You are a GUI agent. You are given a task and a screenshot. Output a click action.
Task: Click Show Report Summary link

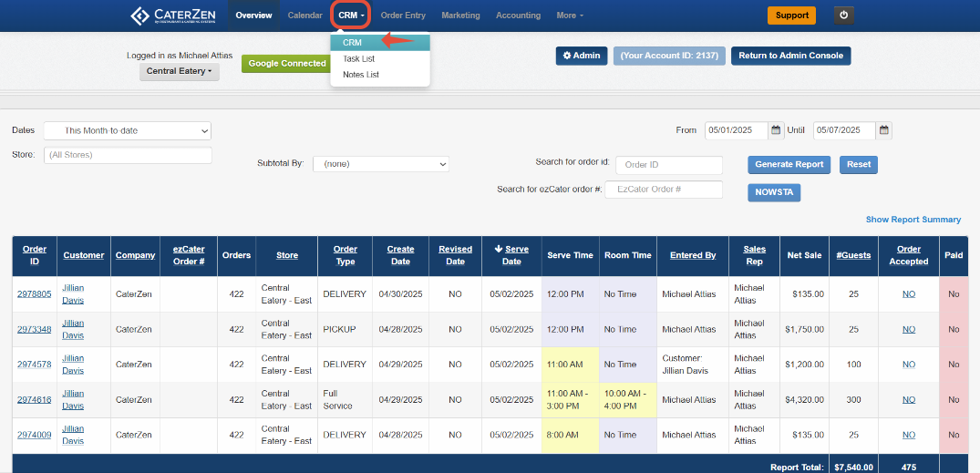(x=913, y=220)
